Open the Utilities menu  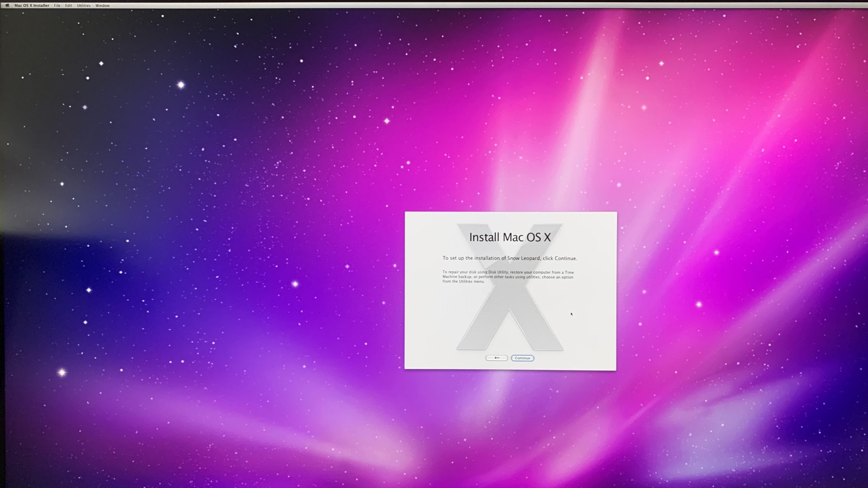click(84, 6)
